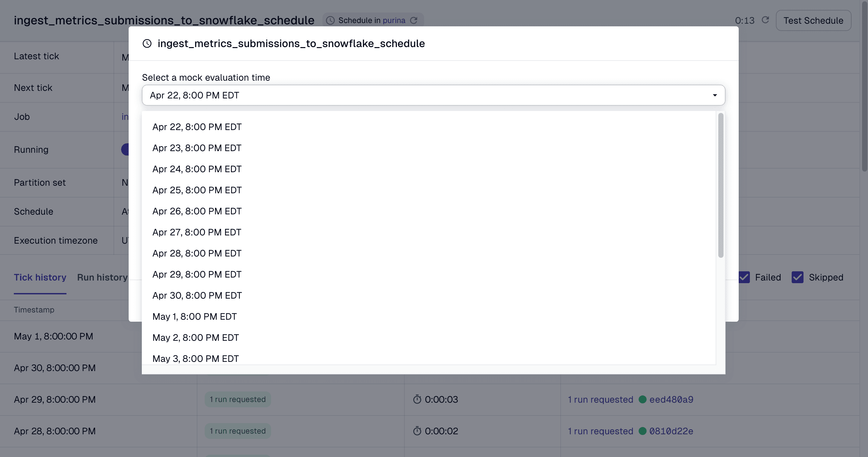Click the clock icon beside Schedule in purina
This screenshot has width=868, height=457.
coord(330,20)
